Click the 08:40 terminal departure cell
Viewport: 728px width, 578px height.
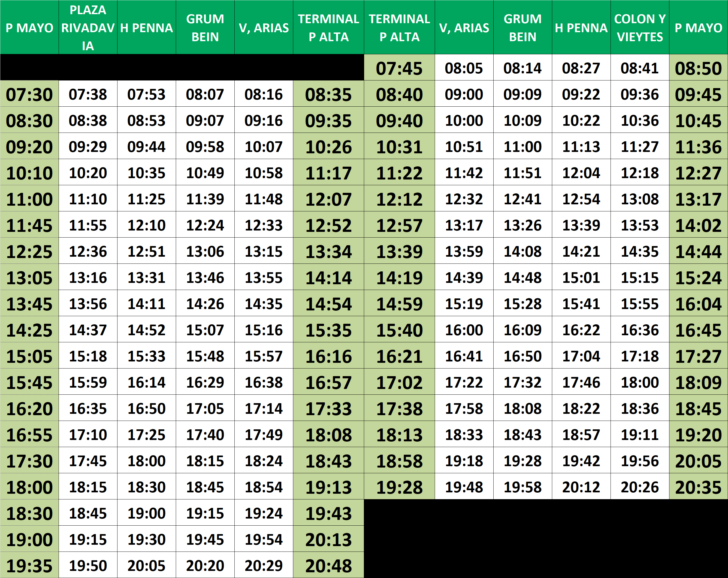point(399,94)
